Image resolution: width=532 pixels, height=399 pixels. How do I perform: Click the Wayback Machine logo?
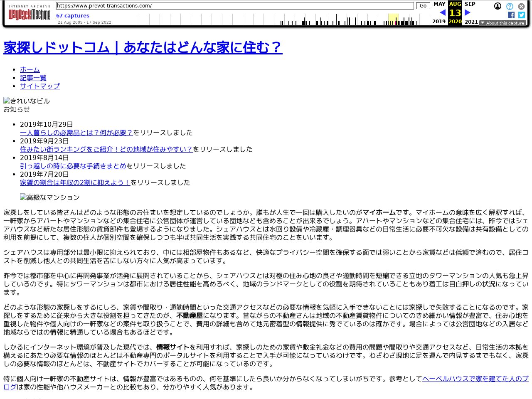click(29, 14)
